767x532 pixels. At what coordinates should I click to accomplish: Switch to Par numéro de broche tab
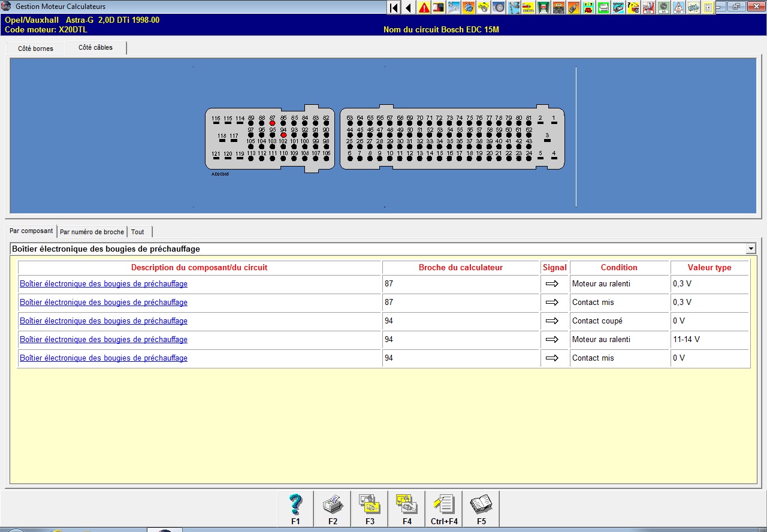pos(92,232)
